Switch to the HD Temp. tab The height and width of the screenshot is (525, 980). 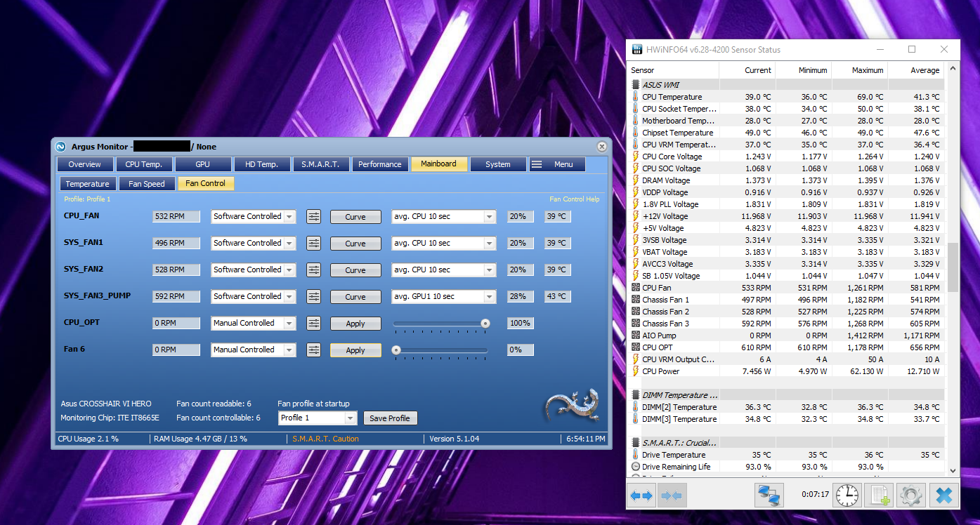(262, 164)
